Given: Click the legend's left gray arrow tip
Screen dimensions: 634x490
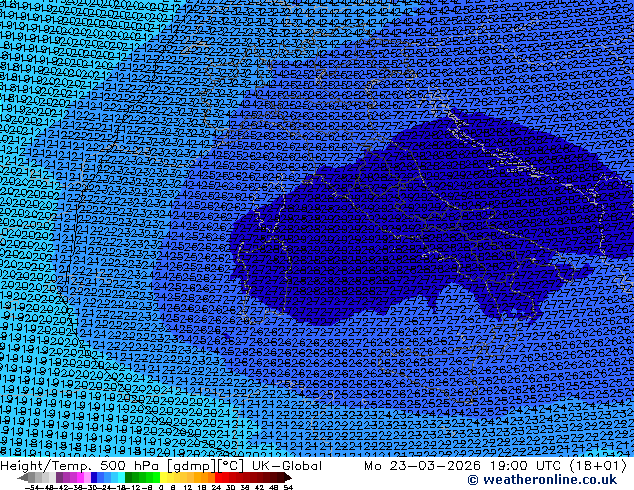Looking at the screenshot, I should pos(21,478).
